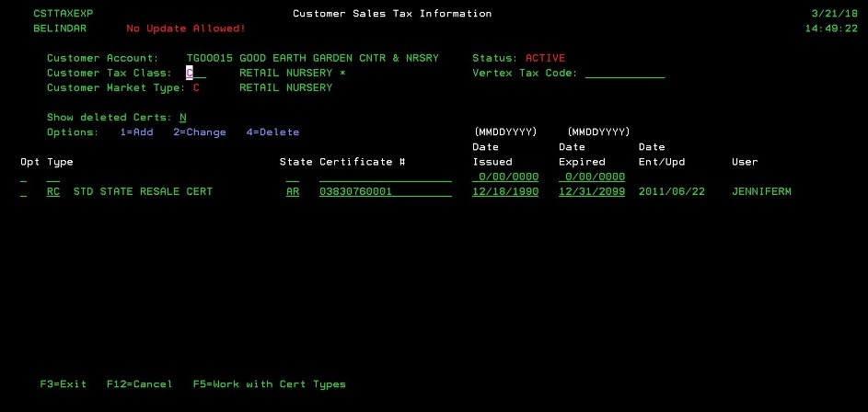Click the blank Date Issued 0/00/0000 field
The height and width of the screenshot is (412, 868).
(x=504, y=177)
